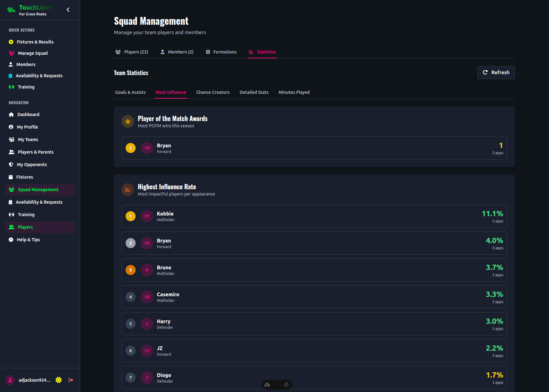Click the adjackson924 user avatar
Image resolution: width=549 pixels, height=392 pixels.
click(10, 380)
